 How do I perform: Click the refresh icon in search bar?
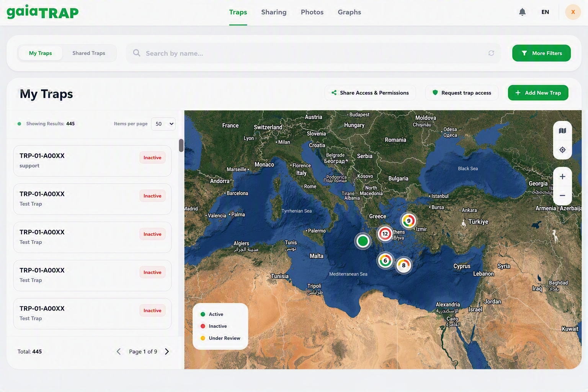(x=491, y=53)
